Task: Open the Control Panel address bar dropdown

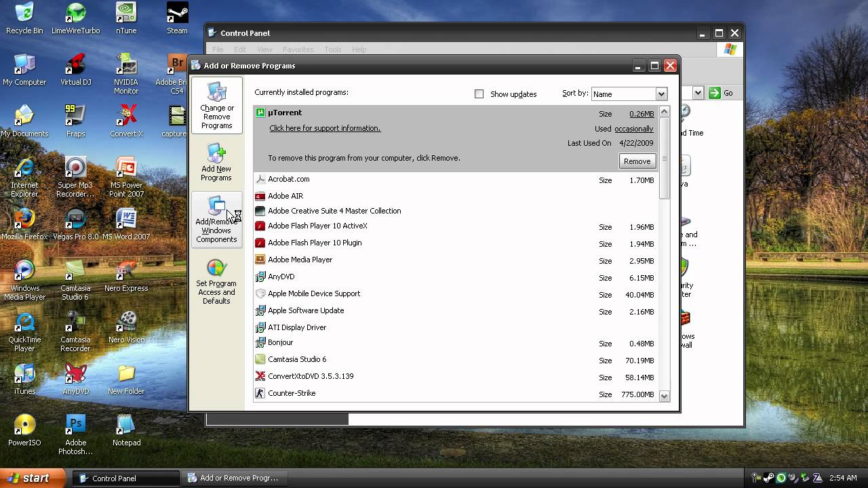Action: (x=697, y=93)
